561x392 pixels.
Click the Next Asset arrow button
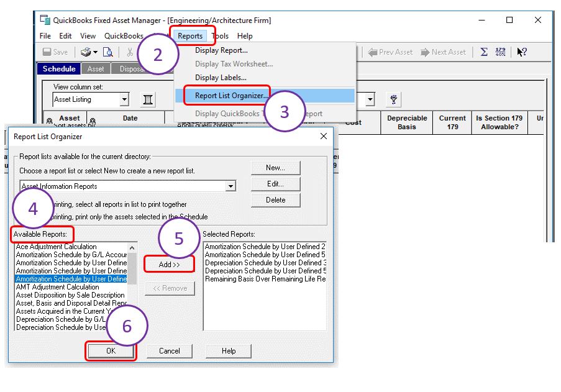click(x=444, y=52)
